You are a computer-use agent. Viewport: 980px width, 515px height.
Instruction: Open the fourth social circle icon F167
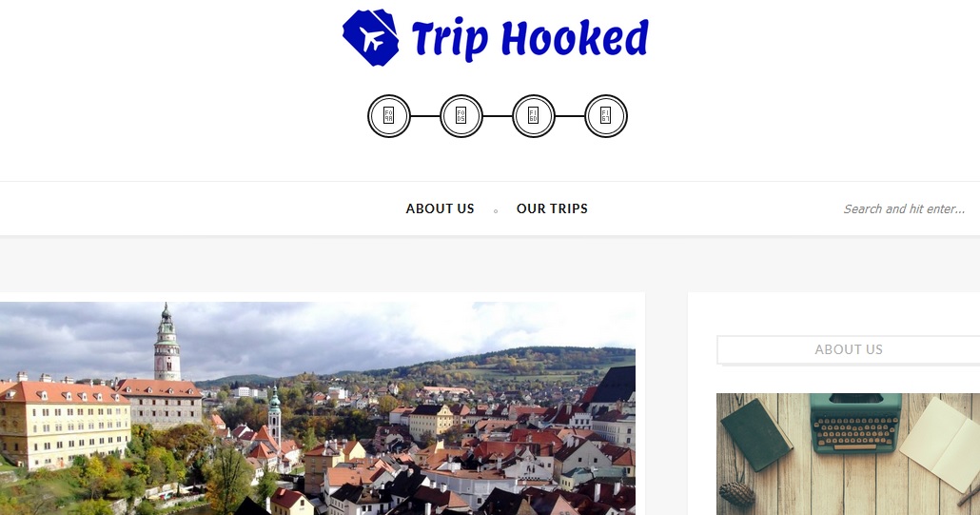point(606,116)
